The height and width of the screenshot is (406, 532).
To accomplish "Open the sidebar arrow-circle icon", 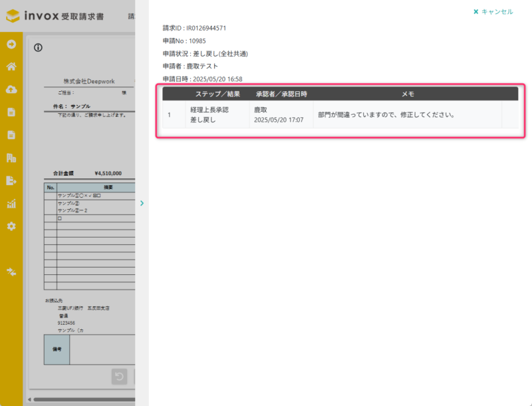I will click(11, 45).
